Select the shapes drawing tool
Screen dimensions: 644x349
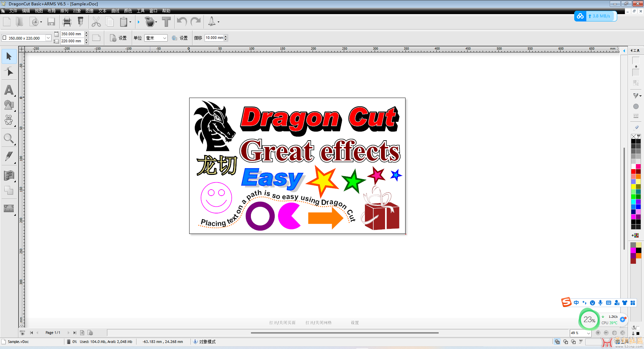click(x=9, y=105)
